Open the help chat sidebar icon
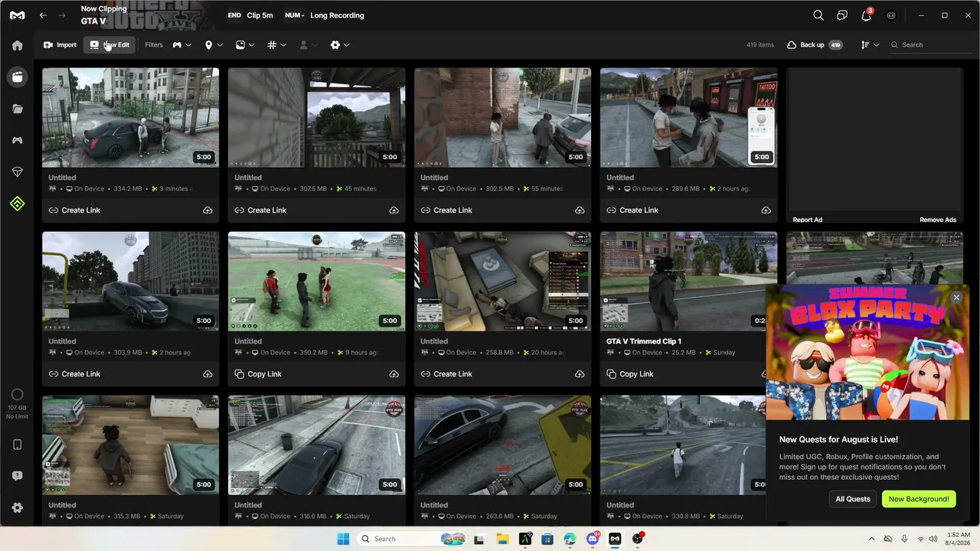 tap(17, 476)
